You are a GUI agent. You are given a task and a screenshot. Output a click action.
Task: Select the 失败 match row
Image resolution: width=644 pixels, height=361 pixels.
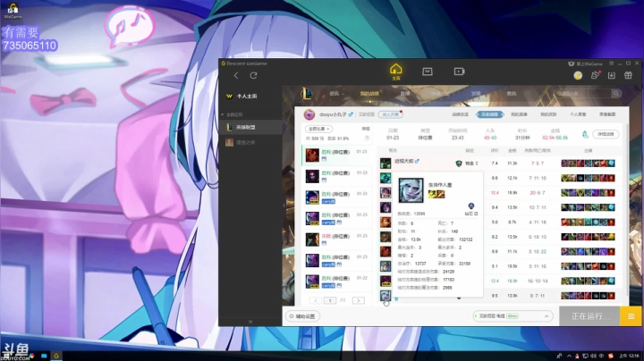tap(336, 239)
